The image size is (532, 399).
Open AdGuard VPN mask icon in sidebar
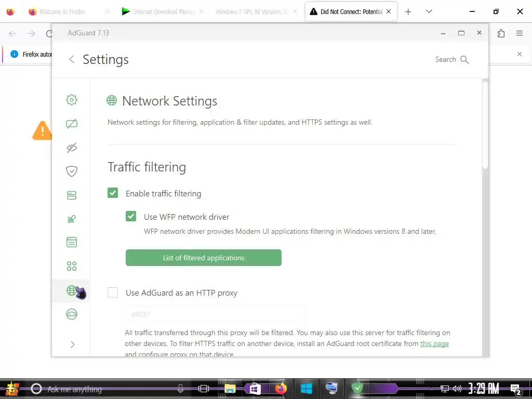[72, 314]
